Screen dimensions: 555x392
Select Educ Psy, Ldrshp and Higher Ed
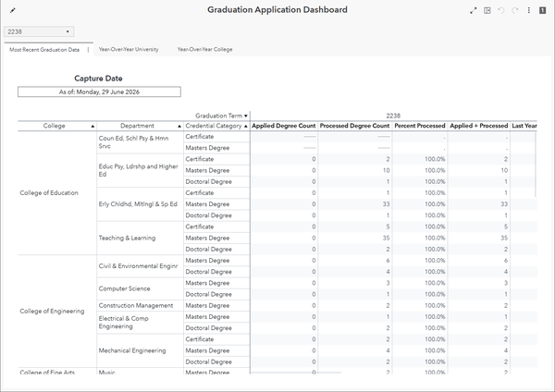[x=140, y=170]
